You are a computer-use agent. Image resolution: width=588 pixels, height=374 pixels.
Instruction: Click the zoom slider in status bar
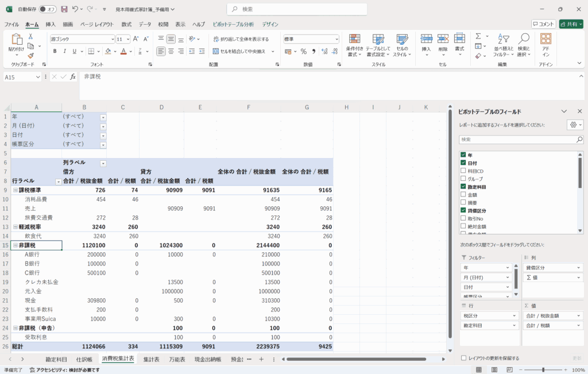[543, 370]
